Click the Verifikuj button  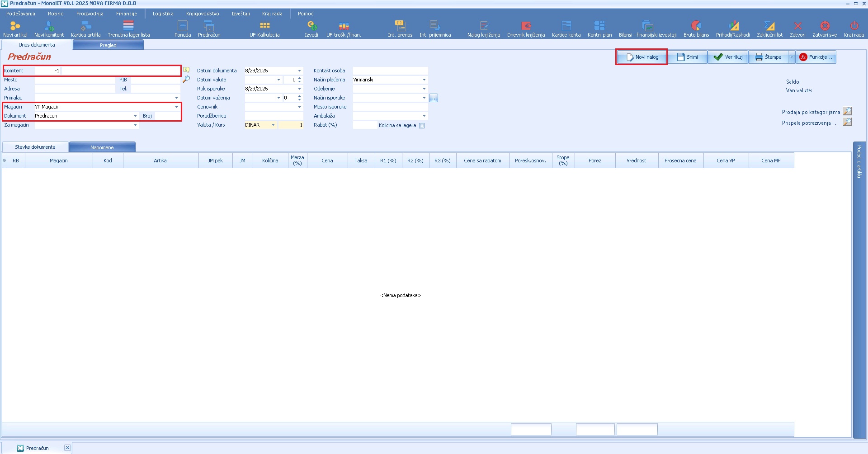click(x=728, y=57)
